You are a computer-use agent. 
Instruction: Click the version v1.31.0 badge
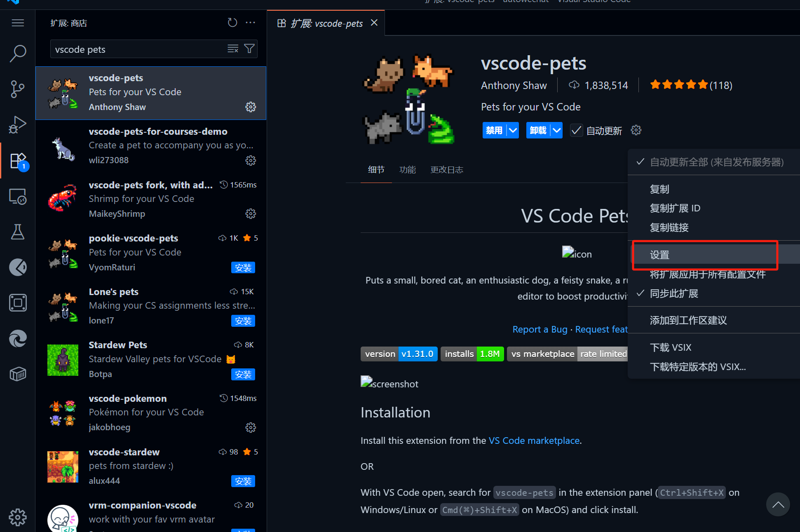(399, 354)
